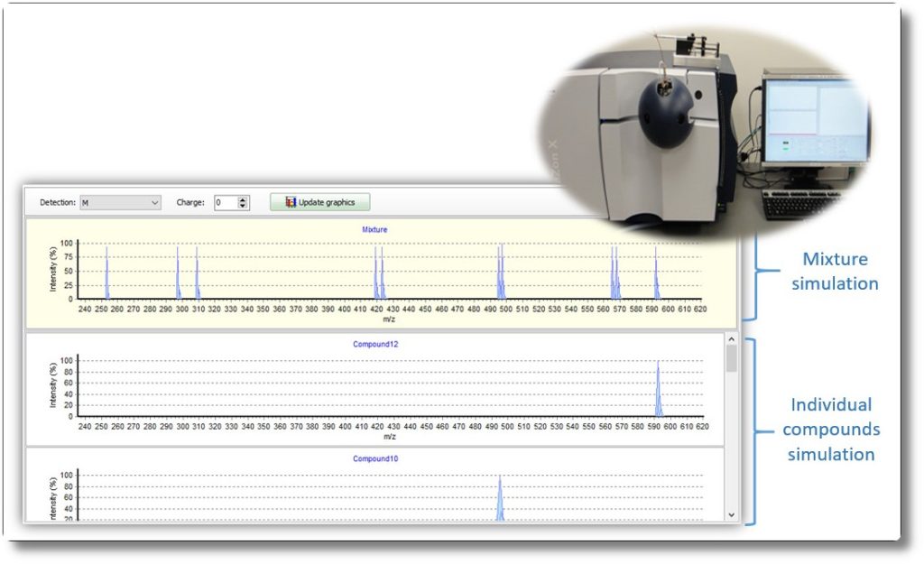Click the Mixture peak near m/z 310
Viewport: 924px width, 564px height.
click(x=198, y=273)
